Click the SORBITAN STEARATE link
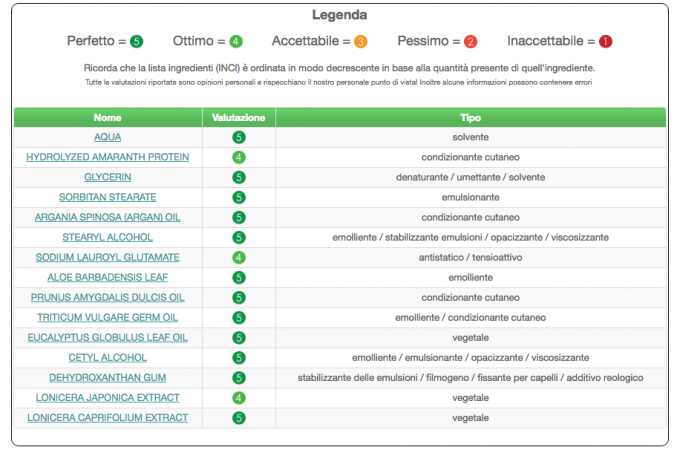Viewport: 680px width, 450px height. tap(108, 198)
